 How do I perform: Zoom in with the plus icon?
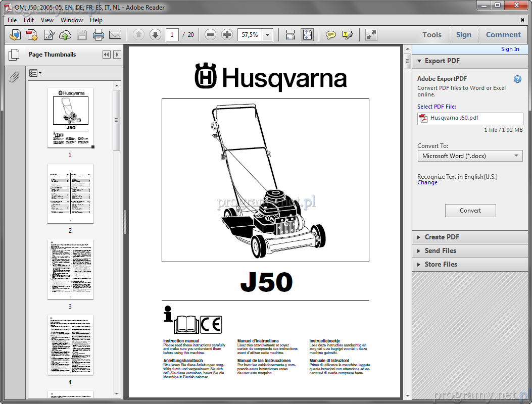[x=227, y=35]
